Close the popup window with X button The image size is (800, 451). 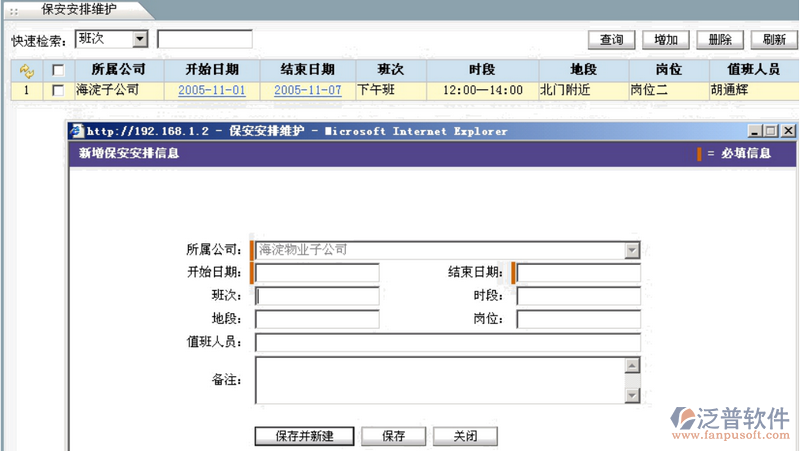pos(788,131)
